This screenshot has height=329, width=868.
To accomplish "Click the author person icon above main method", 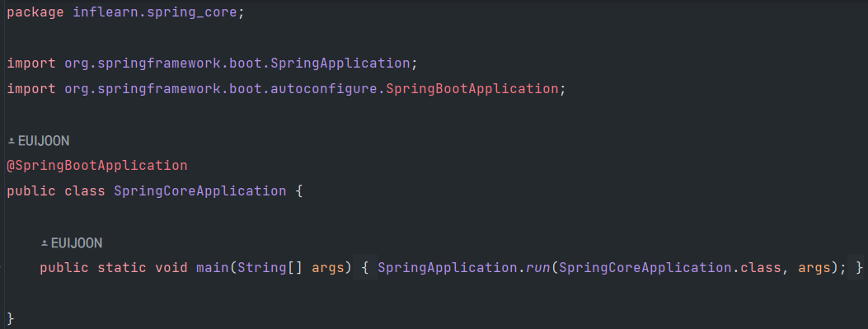I will (x=45, y=244).
